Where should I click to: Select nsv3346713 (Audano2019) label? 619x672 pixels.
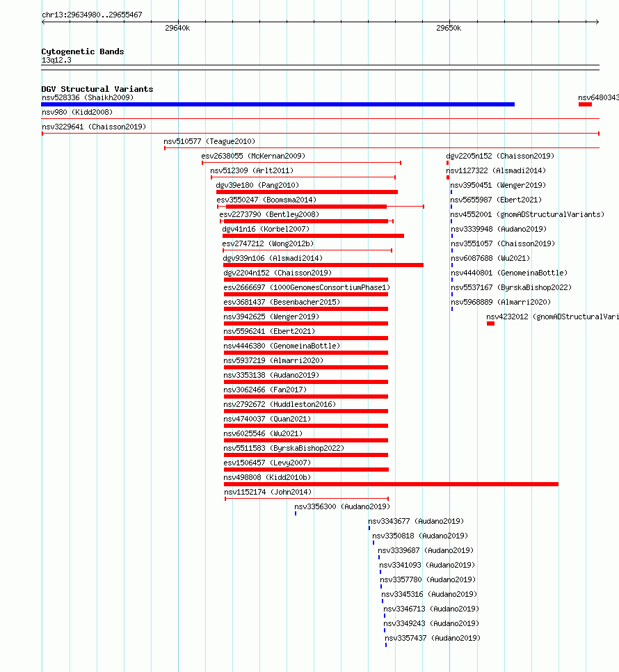[431, 608]
